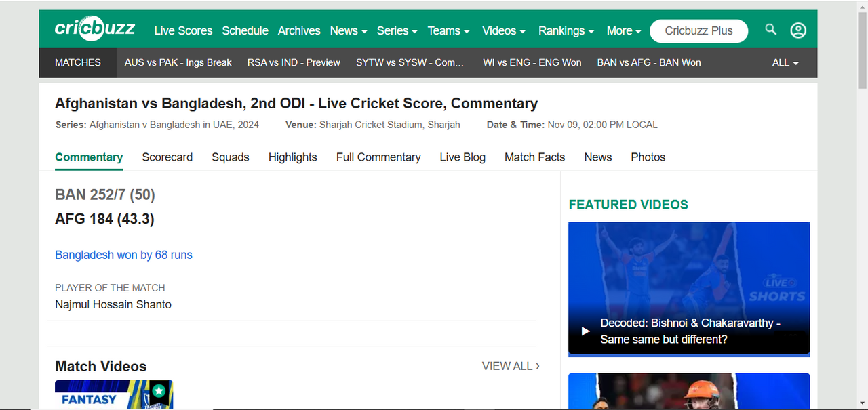Image resolution: width=868 pixels, height=410 pixels.
Task: Click the PLAYER OF THE MATCH label
Action: point(110,288)
